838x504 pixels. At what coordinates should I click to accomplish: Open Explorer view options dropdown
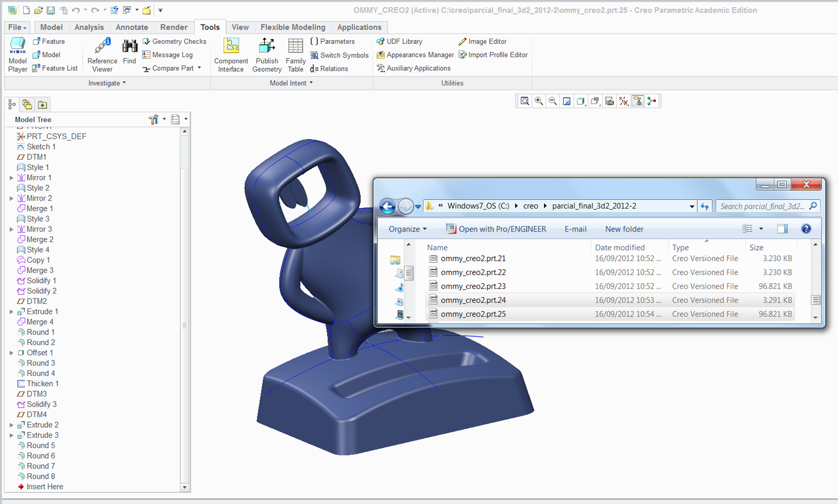pyautogui.click(x=761, y=229)
